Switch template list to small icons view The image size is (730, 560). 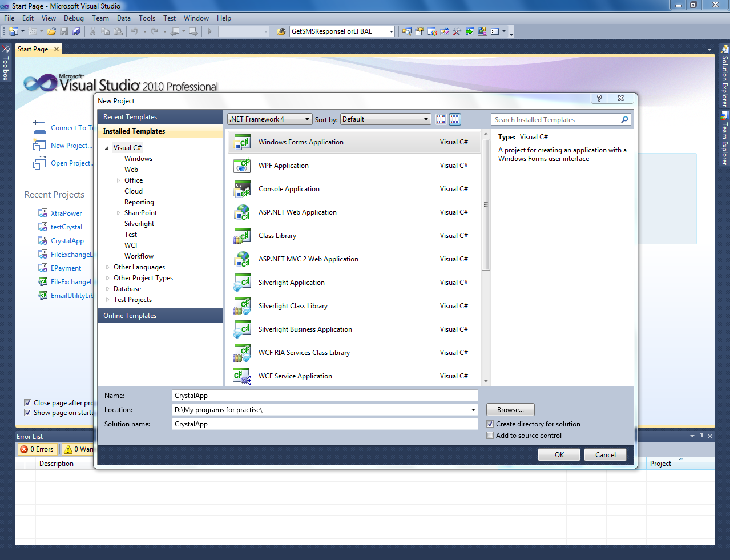pos(441,119)
